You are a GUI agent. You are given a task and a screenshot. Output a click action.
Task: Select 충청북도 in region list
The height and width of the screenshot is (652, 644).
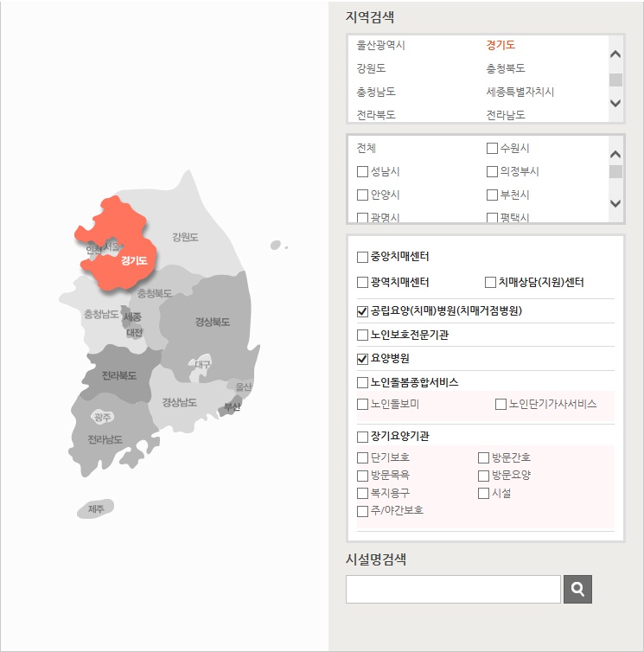506,68
